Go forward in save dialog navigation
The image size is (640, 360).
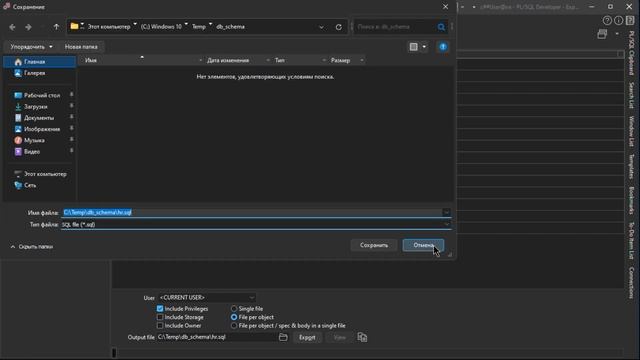[28, 27]
